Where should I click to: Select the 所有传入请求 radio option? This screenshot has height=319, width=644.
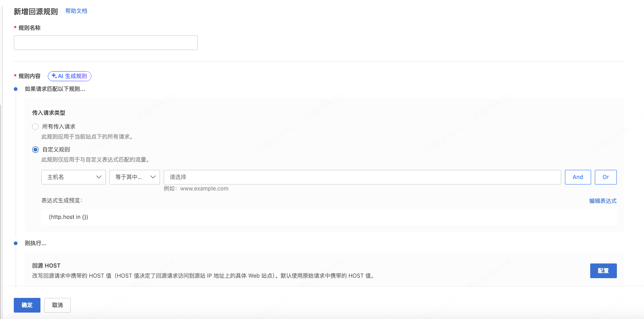coord(35,127)
